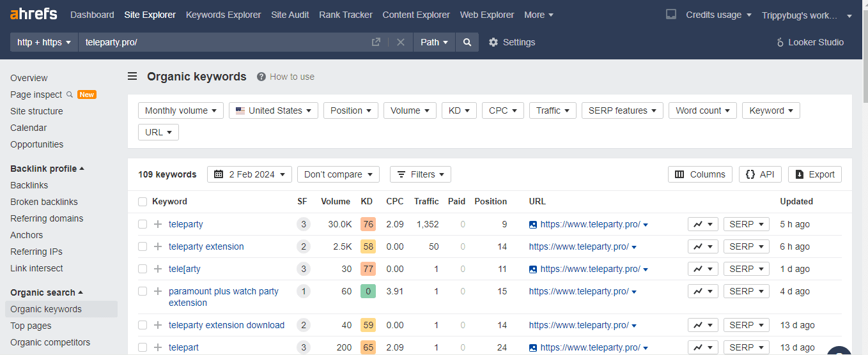Select all keywords header checkbox
This screenshot has height=355, width=868.
tap(143, 202)
